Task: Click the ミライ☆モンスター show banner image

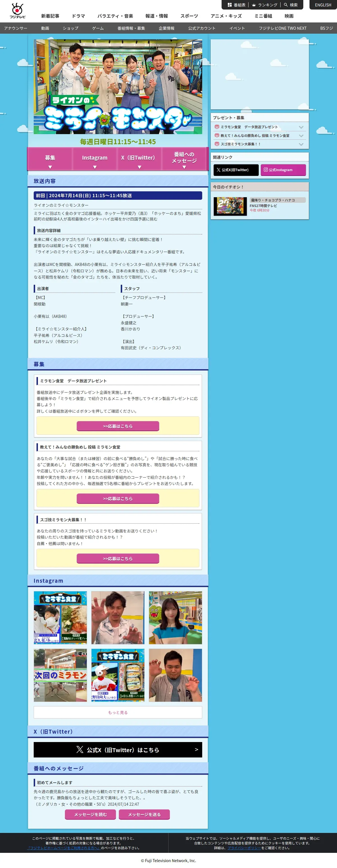Action: tap(118, 87)
